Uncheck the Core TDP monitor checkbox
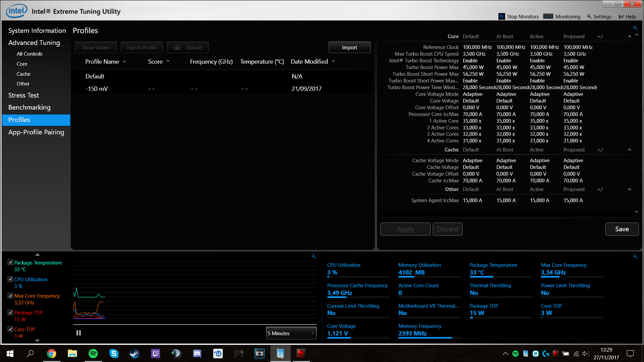Image resolution: width=644 pixels, height=362 pixels. pos(10,329)
